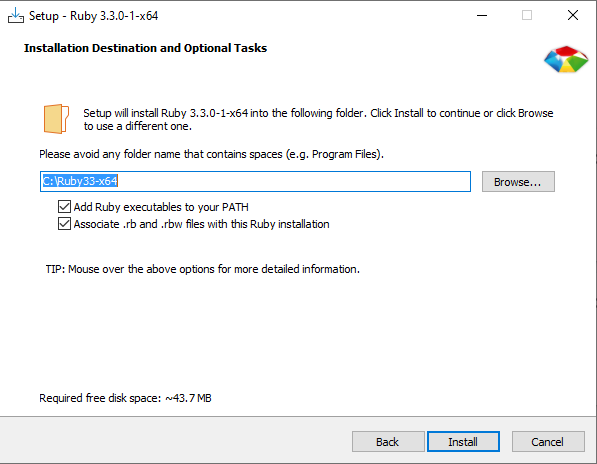This screenshot has height=464, width=597.
Task: Click the greyed-out maximize window button
Action: pyautogui.click(x=527, y=16)
